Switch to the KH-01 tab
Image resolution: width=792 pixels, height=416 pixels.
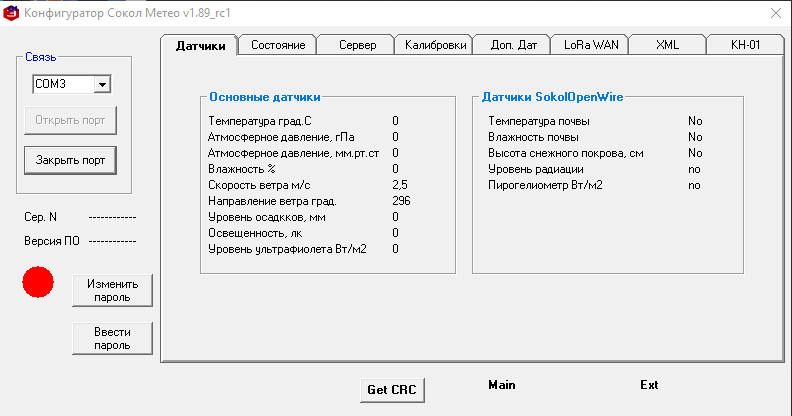pos(746,45)
